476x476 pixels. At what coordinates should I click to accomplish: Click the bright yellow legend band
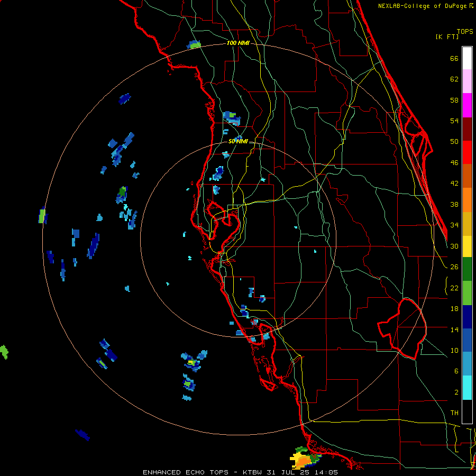(467, 246)
